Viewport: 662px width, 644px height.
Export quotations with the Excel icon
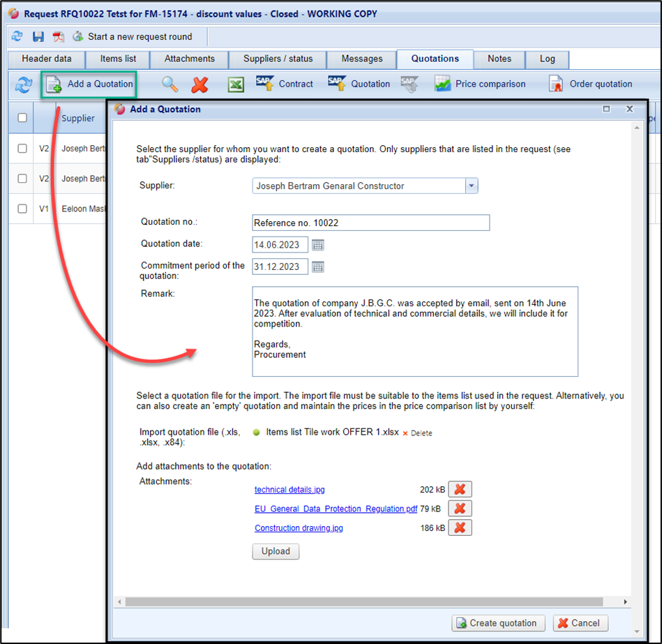pyautogui.click(x=236, y=84)
